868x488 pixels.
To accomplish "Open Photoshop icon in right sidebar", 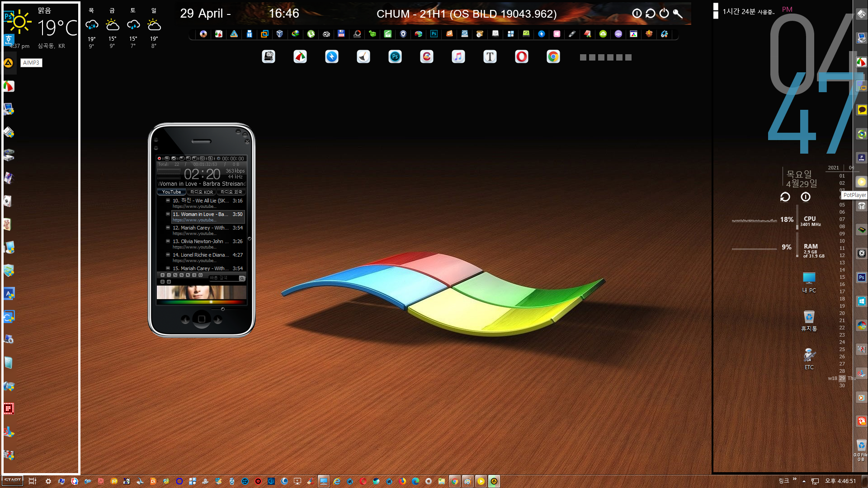I will click(862, 277).
